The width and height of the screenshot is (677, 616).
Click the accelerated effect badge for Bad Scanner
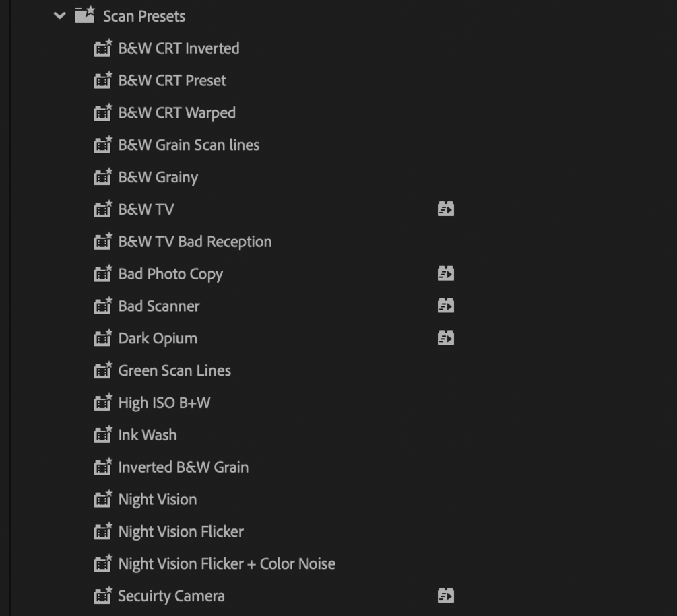click(445, 306)
